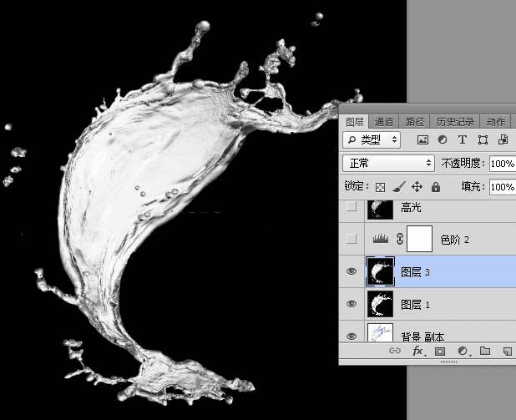Open the 类型 filter type dropdown
This screenshot has height=420, width=516.
[372, 140]
